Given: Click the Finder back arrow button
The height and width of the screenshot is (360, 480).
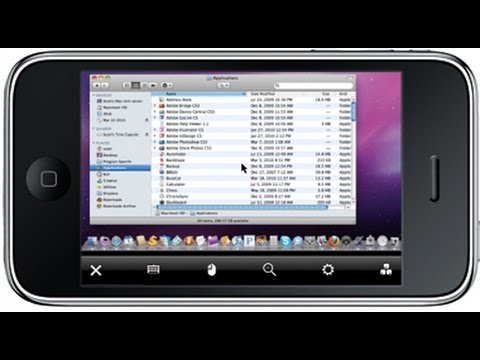Looking at the screenshot, I should tap(97, 86).
